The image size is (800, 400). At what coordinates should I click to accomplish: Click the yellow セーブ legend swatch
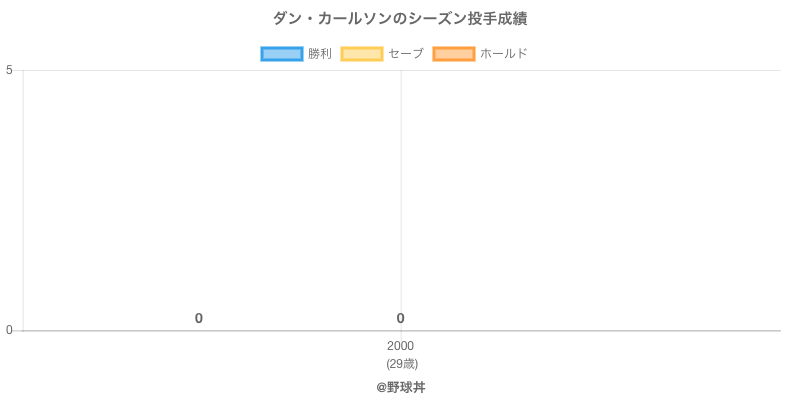click(362, 54)
